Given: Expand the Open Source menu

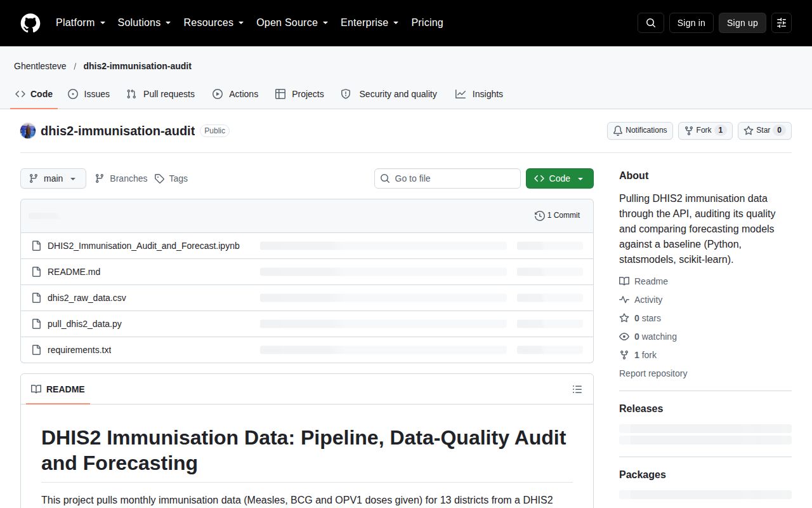Looking at the screenshot, I should 292,23.
